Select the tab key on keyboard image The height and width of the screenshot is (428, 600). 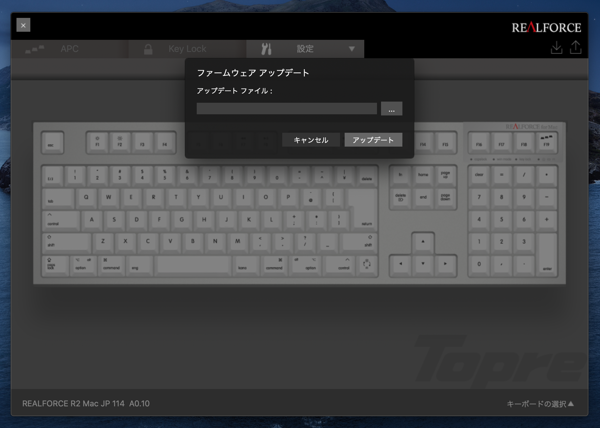click(58, 198)
